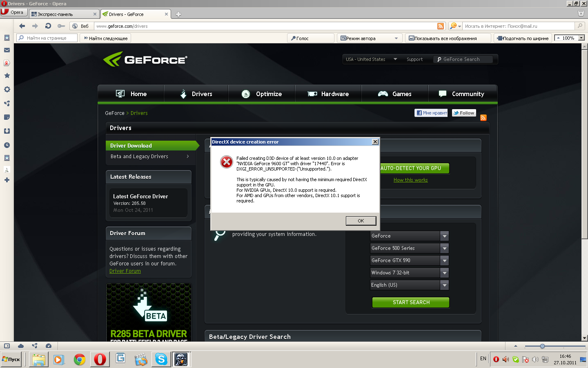Open the search engine selector dropdown
This screenshot has height=368, width=588.
455,26
